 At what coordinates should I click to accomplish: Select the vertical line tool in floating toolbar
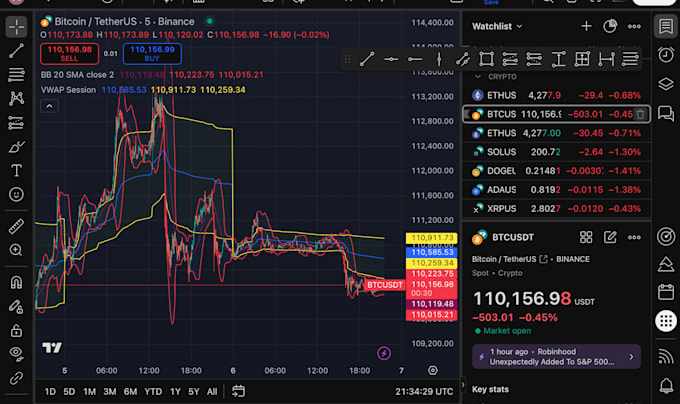438,59
